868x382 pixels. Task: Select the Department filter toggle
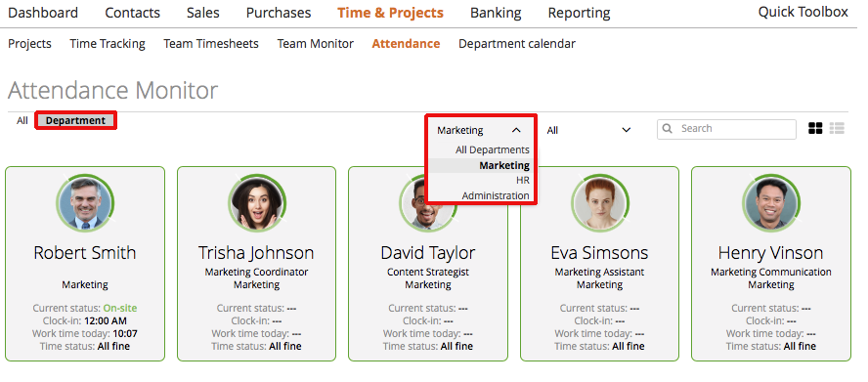click(x=75, y=120)
